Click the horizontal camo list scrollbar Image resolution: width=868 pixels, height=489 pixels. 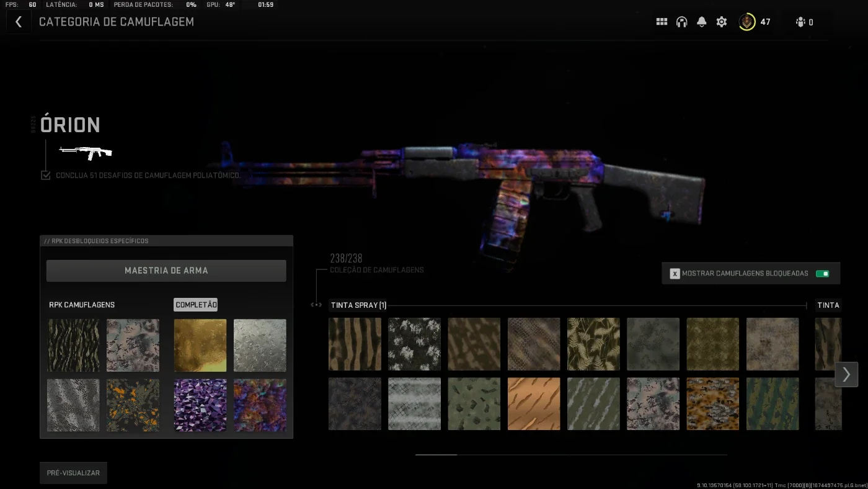[x=571, y=455]
